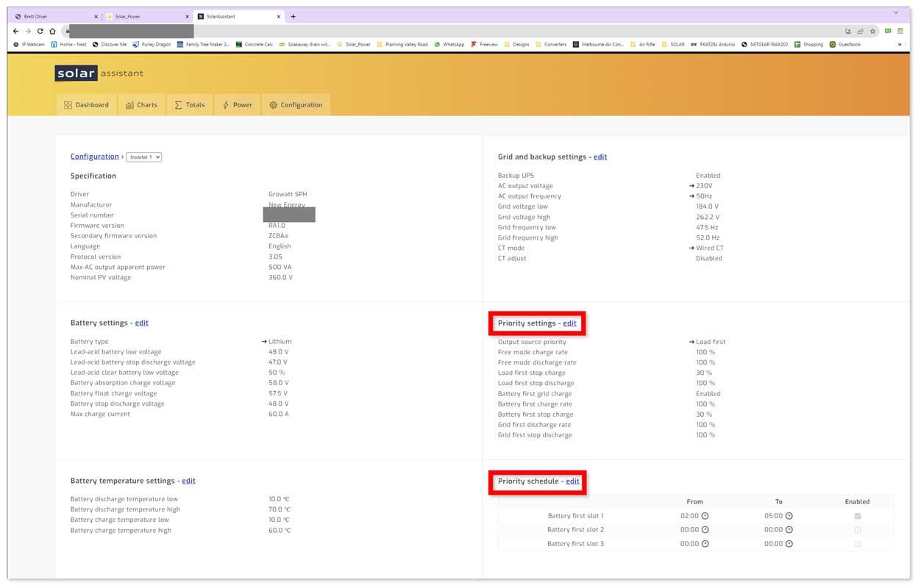Screen dimensions: 918x588
Task: Select the Configuration tab
Action: coord(296,105)
